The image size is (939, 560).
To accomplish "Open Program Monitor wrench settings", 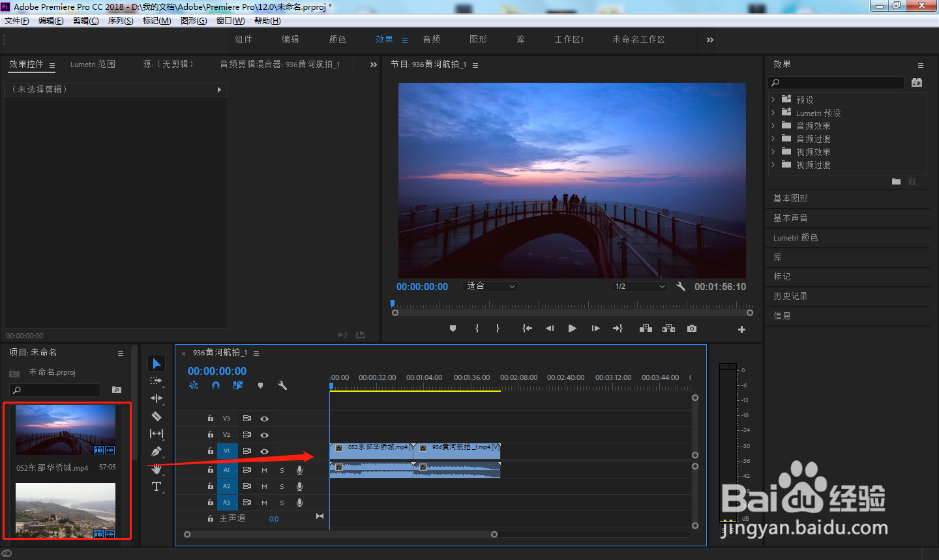I will 681,286.
